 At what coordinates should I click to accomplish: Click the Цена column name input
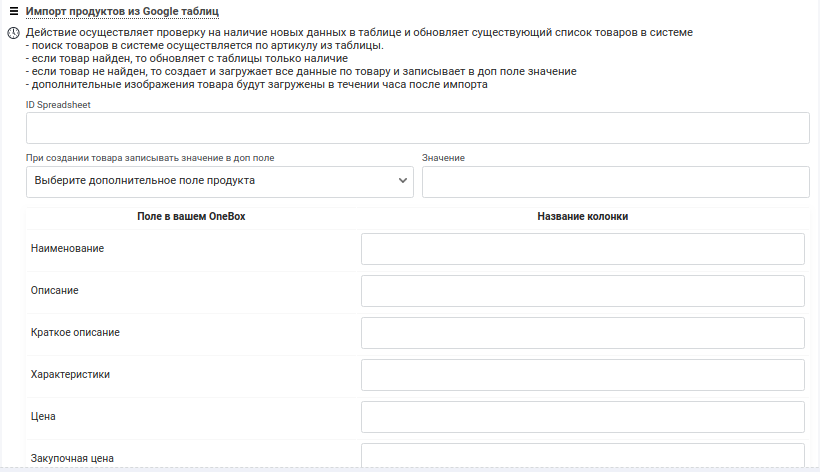point(583,417)
